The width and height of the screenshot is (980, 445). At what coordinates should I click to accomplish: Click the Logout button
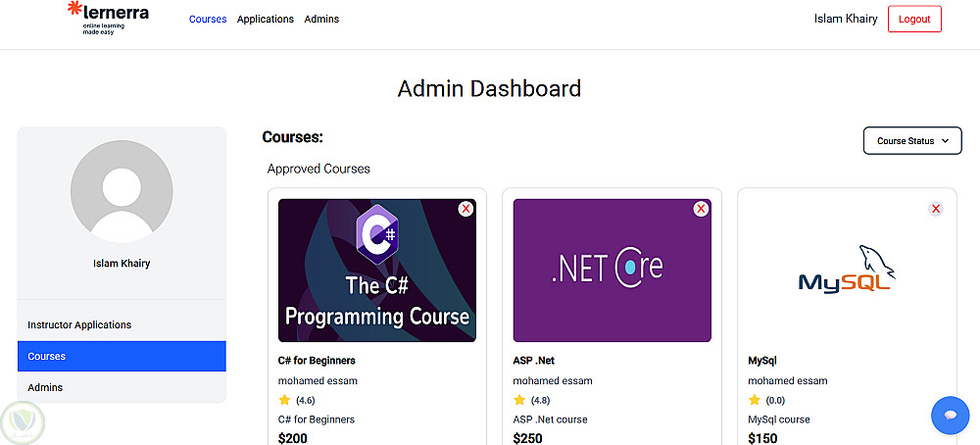click(914, 20)
